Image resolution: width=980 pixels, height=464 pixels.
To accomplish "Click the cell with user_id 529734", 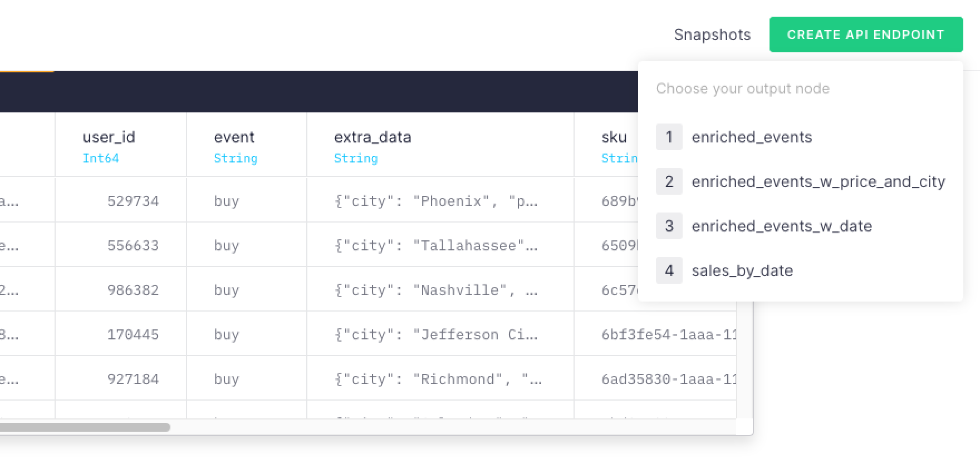I will pyautogui.click(x=121, y=201).
